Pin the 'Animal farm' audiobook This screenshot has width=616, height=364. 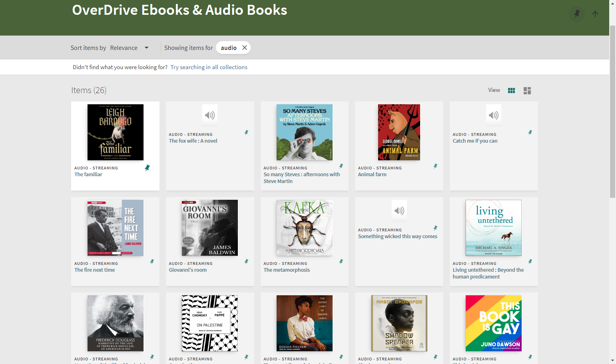435,166
